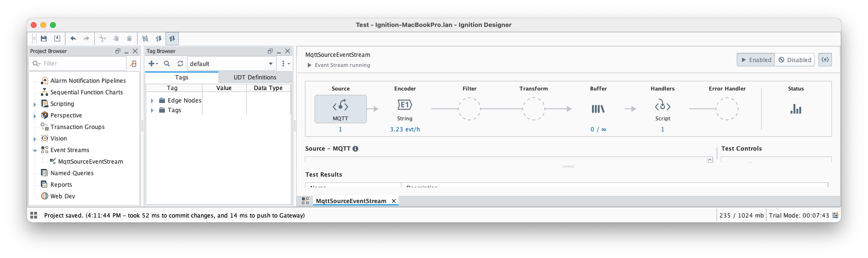Set event stream to Disabled
This screenshot has height=258, width=868.
[794, 60]
